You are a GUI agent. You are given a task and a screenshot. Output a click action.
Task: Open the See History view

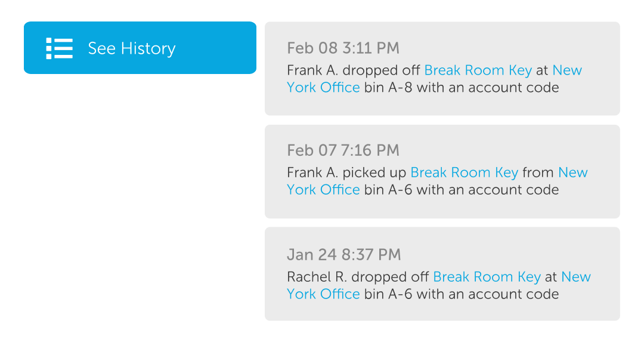pyautogui.click(x=140, y=48)
